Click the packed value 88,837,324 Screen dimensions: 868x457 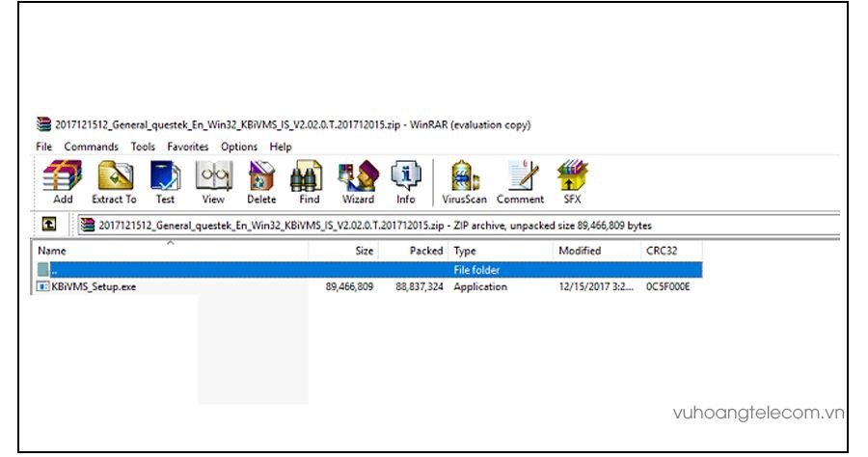(x=420, y=286)
